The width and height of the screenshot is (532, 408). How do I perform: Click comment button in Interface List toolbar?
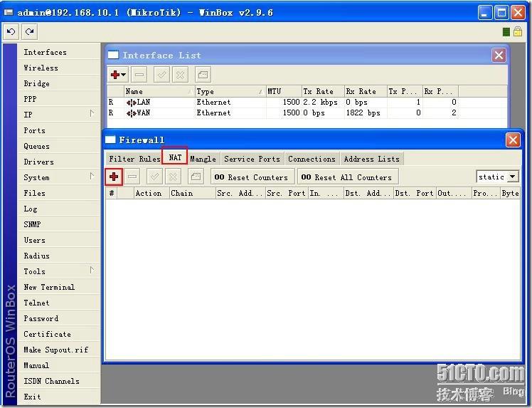coord(203,74)
